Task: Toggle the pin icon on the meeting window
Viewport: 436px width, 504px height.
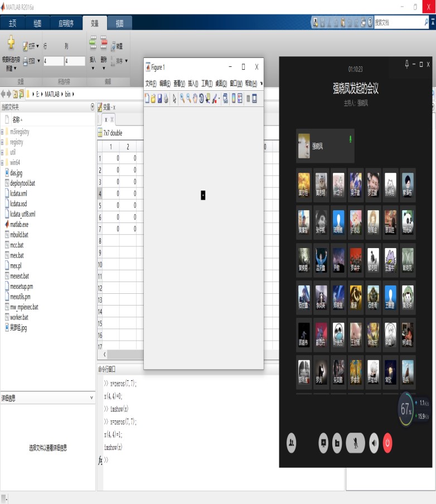Action: pos(407,64)
